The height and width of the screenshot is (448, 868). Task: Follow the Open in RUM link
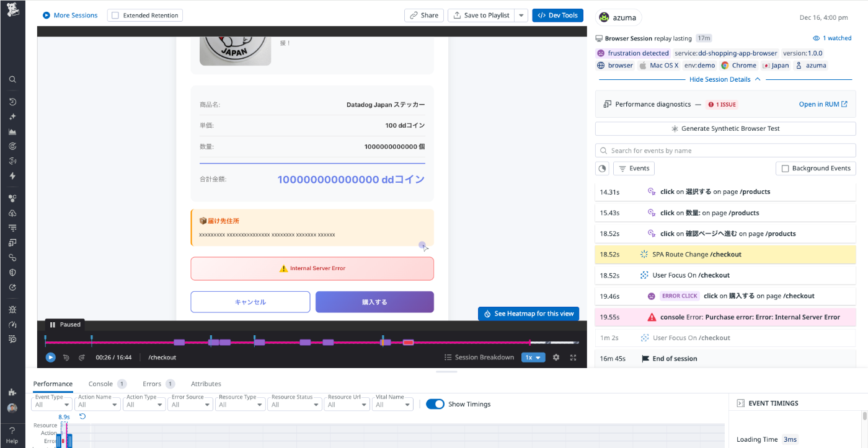coord(823,104)
